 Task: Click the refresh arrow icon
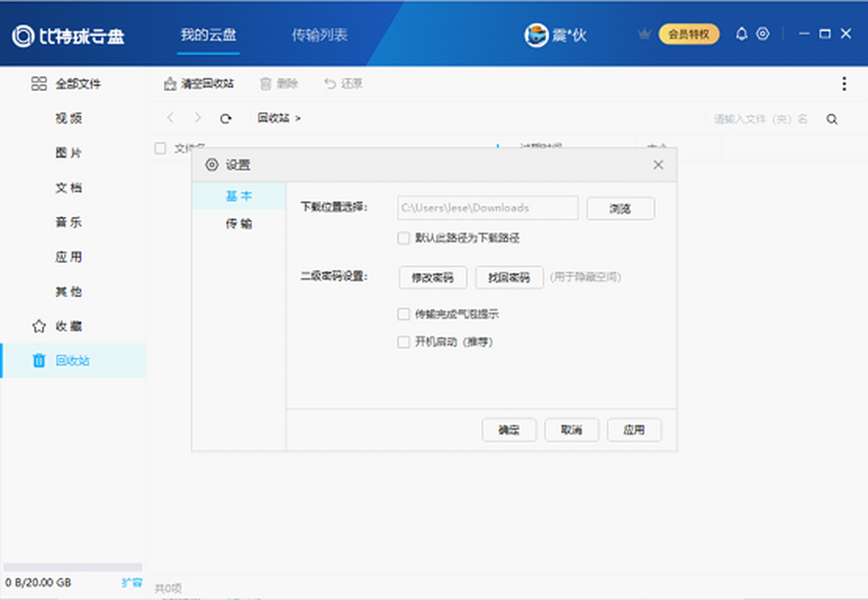tap(226, 119)
